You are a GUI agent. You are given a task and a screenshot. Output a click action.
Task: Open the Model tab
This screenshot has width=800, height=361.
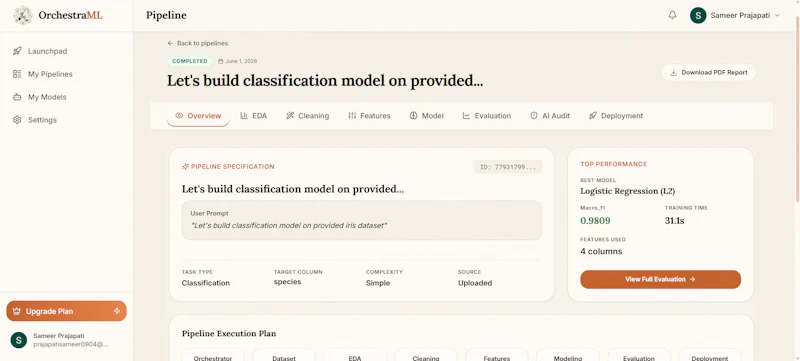(x=427, y=116)
